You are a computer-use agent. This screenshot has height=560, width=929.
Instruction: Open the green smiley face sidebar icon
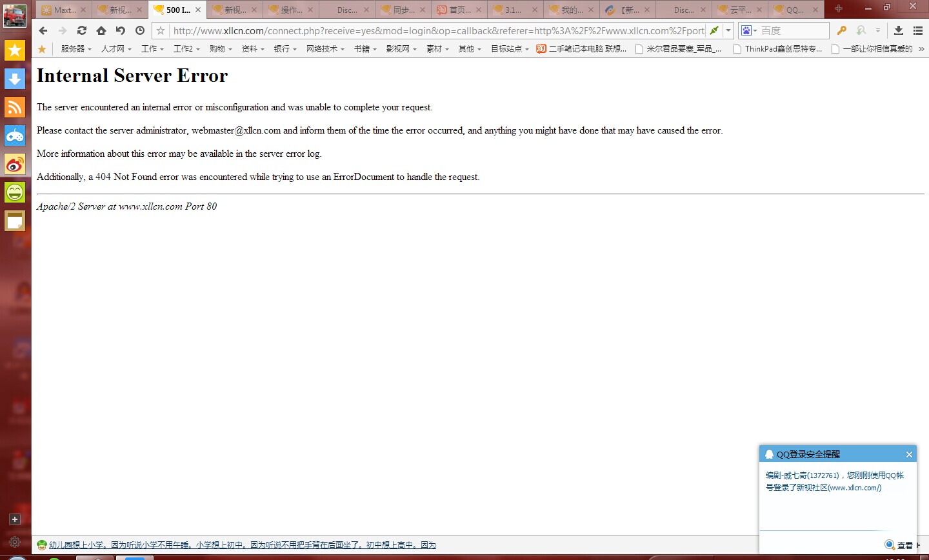[15, 192]
